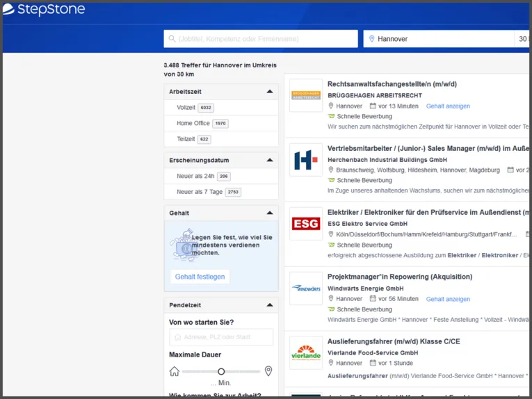Open Brüggehagen Arbeitsrecht company logo
Image resolution: width=532 pixels, height=399 pixels.
tap(306, 95)
